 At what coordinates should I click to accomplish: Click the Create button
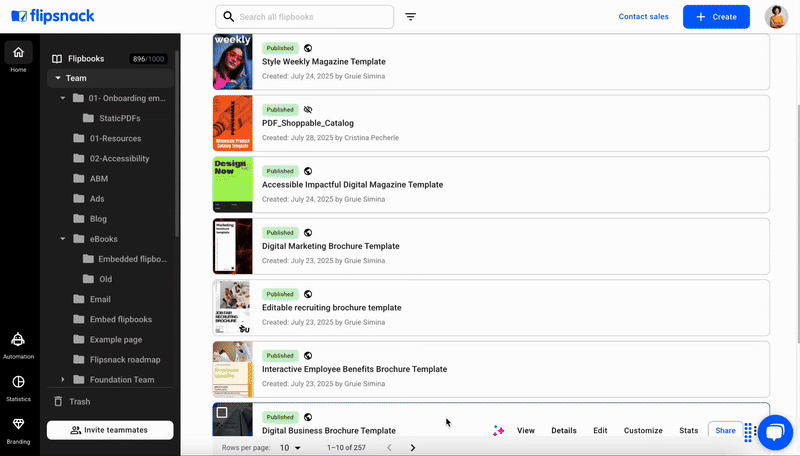[716, 17]
